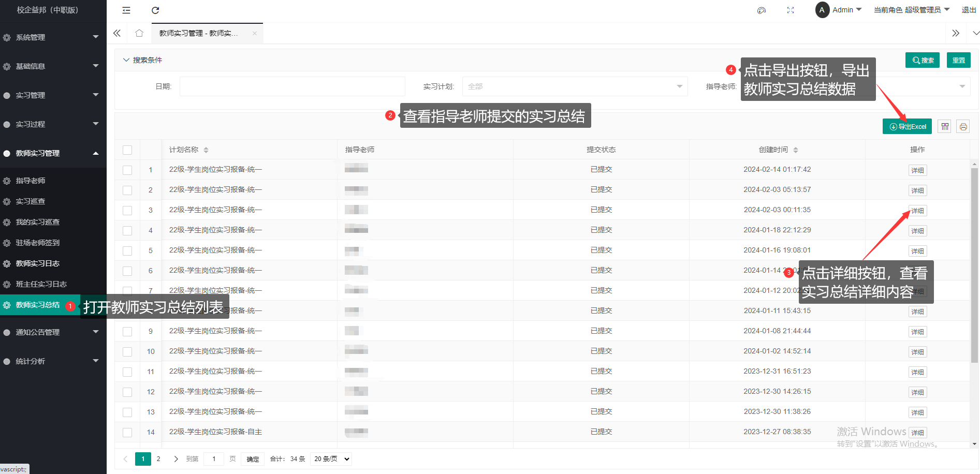Click the 导出Excel button
Screen dimensions: 980x474
pyautogui.click(x=907, y=127)
